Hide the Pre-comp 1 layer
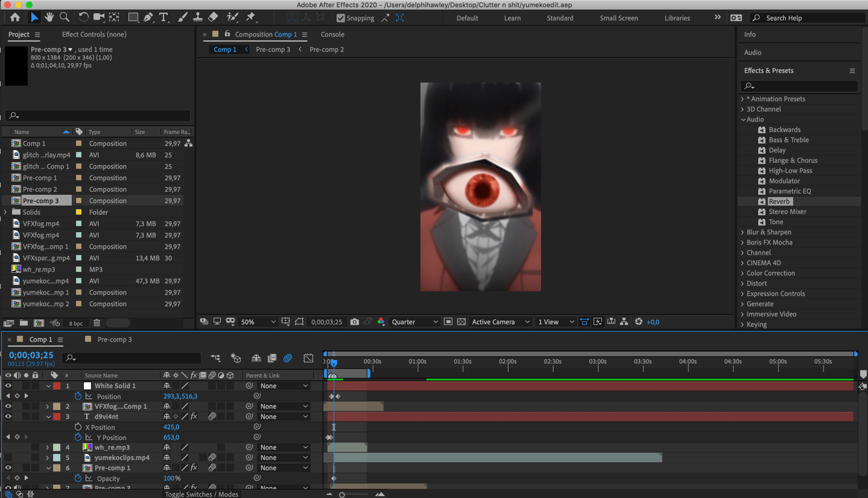 pyautogui.click(x=8, y=468)
